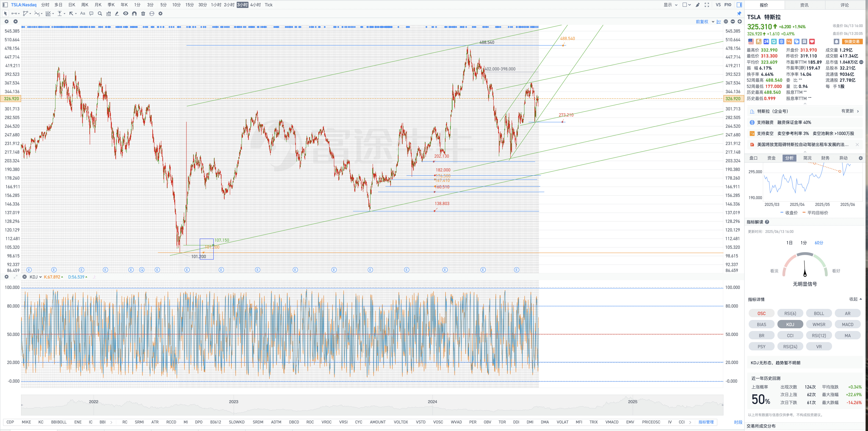
Task: Click the gray notes icon under quote
Action: tap(804, 42)
